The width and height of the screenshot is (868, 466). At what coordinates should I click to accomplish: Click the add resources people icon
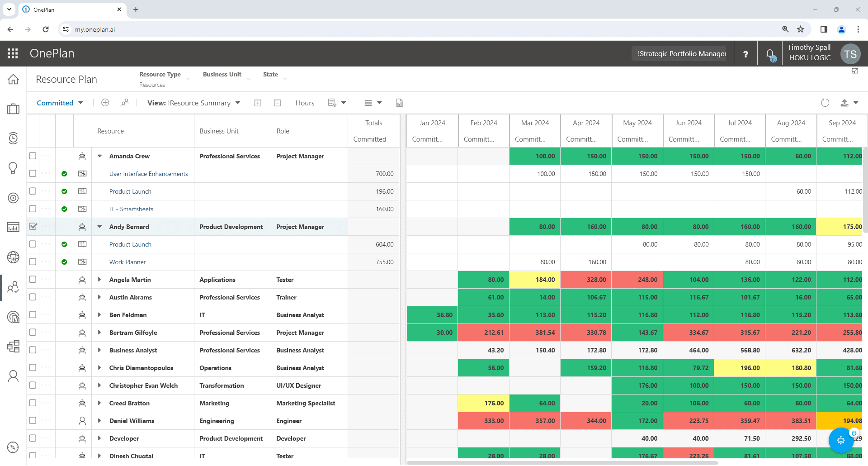coord(125,103)
